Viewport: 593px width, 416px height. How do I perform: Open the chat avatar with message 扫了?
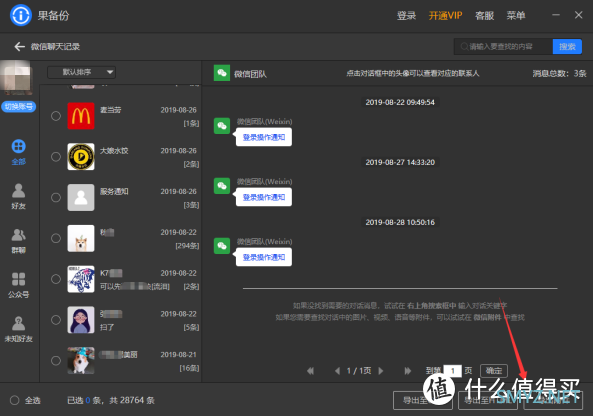81,320
